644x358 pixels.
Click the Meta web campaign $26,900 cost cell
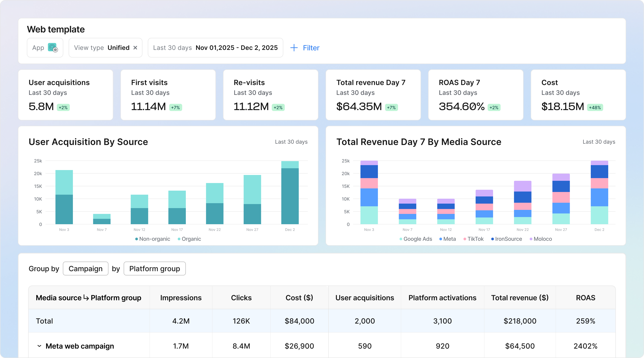click(299, 346)
